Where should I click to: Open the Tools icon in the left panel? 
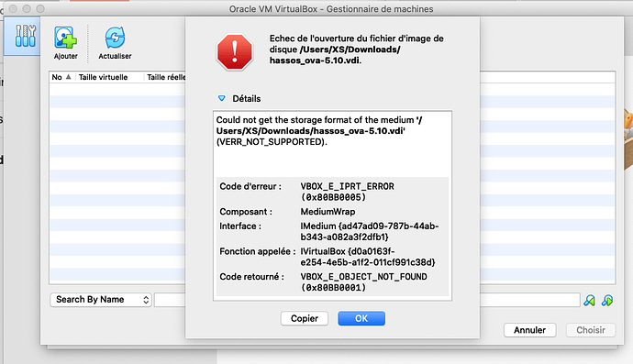(x=25, y=36)
